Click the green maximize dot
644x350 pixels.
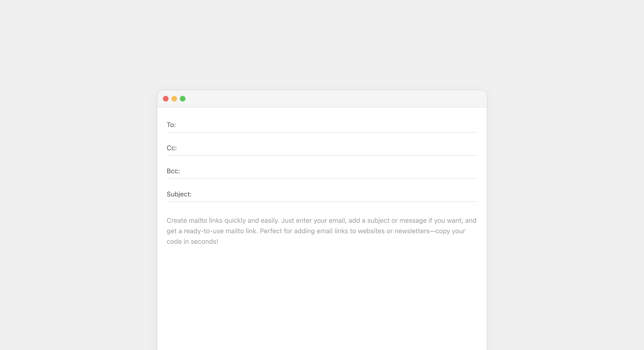pyautogui.click(x=183, y=99)
